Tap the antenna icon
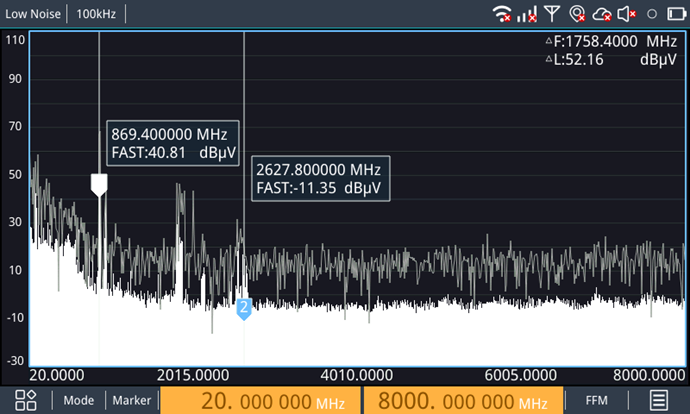The image size is (690, 414). 552,14
